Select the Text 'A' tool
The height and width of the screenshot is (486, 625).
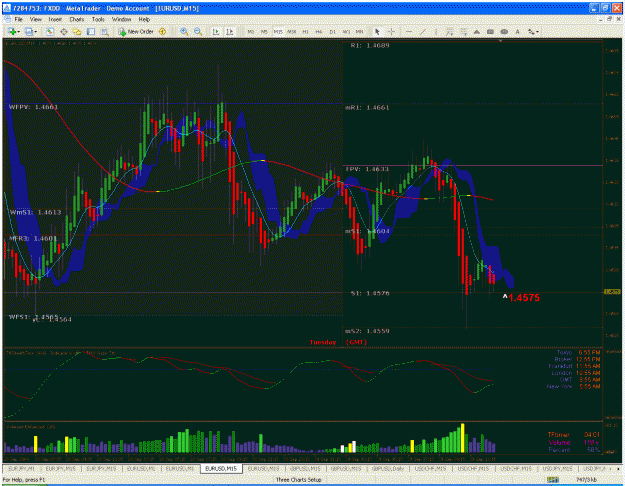[x=517, y=31]
